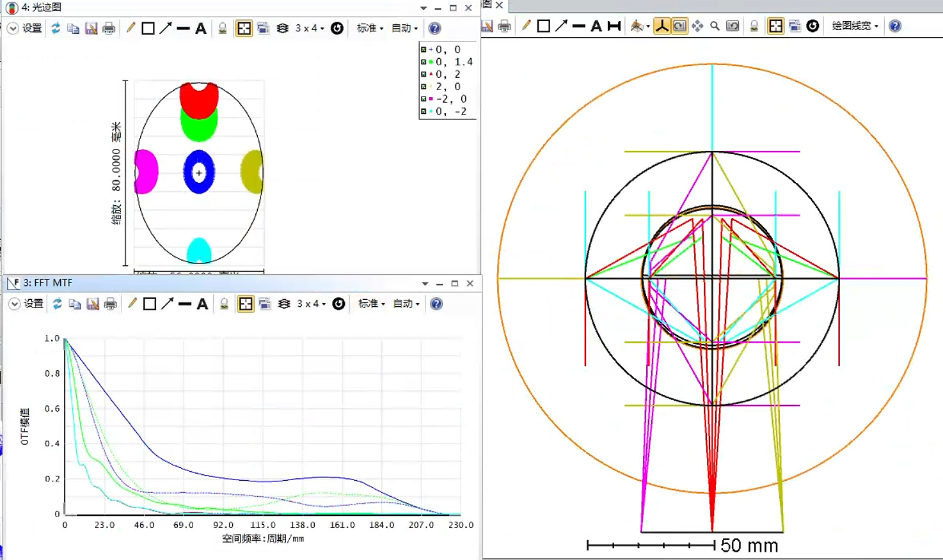Click the arrow draw tool in the spot diagram toolbar
943x560 pixels.
(x=166, y=28)
